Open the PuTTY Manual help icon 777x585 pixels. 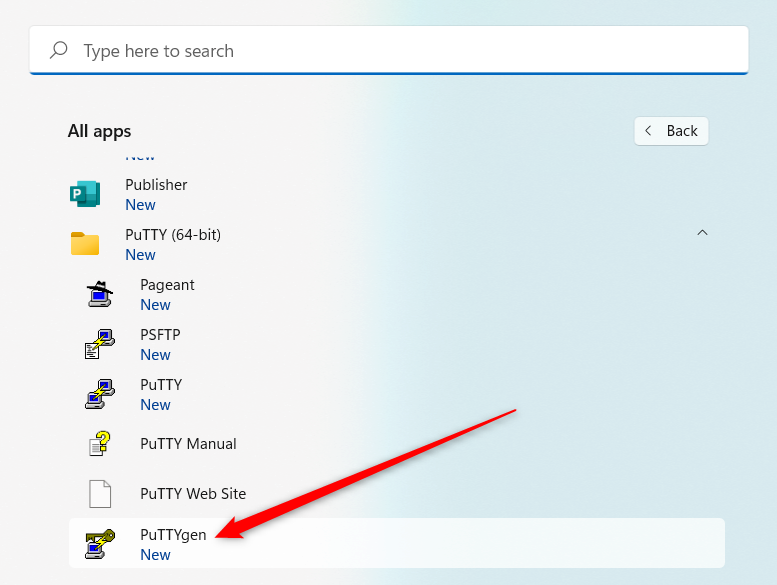click(99, 444)
